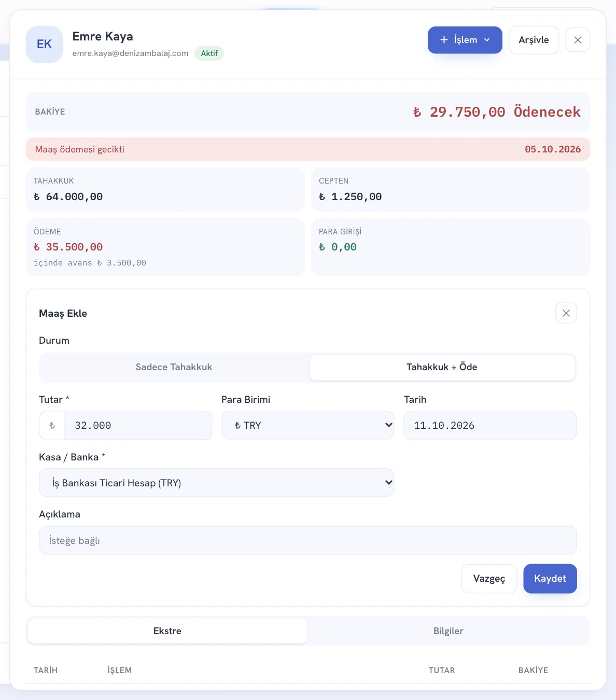Expand the Kasa / Banka account selector
Image resolution: width=616 pixels, height=700 pixels.
click(x=217, y=483)
